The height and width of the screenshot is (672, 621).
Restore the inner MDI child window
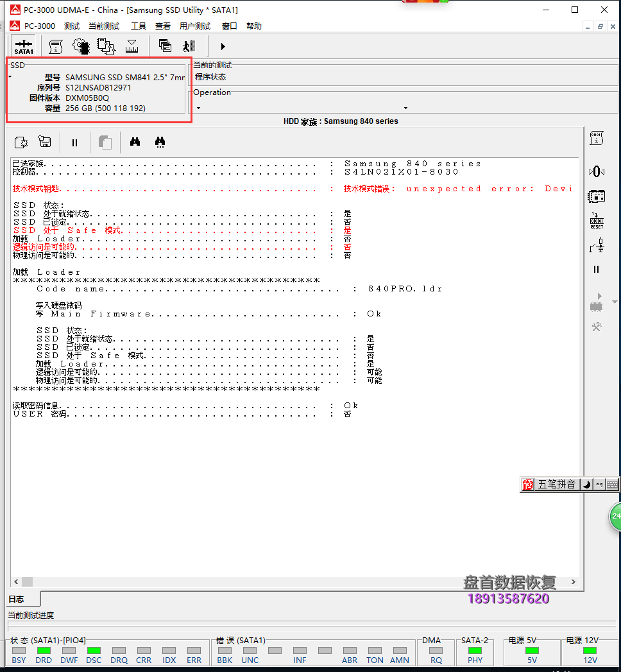pos(600,26)
